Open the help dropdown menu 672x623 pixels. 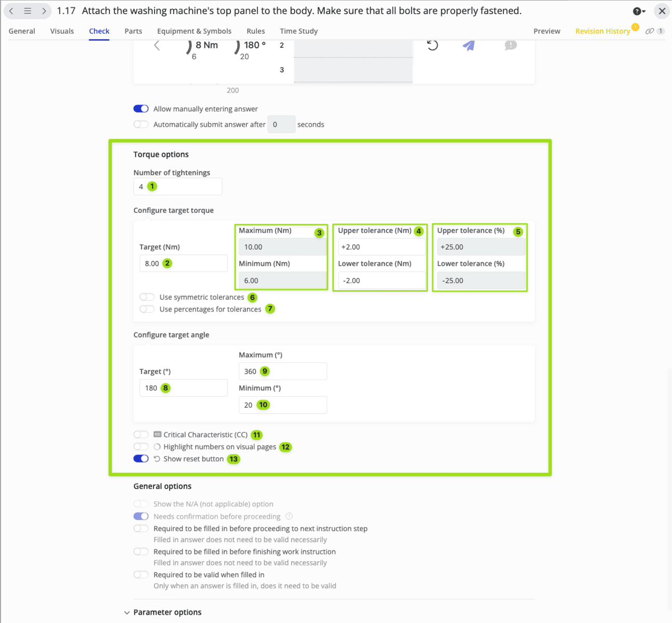pos(639,11)
